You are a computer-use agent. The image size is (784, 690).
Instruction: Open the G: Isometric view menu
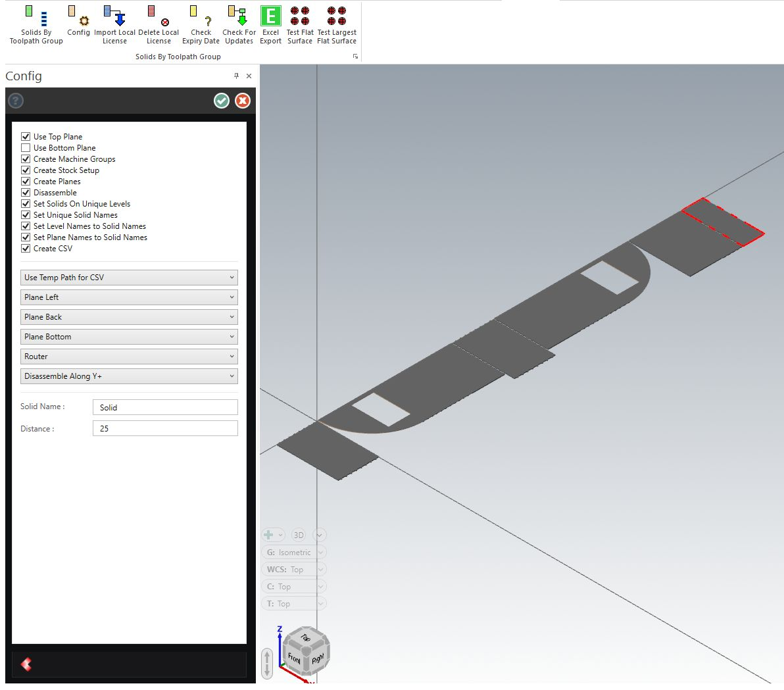[293, 553]
